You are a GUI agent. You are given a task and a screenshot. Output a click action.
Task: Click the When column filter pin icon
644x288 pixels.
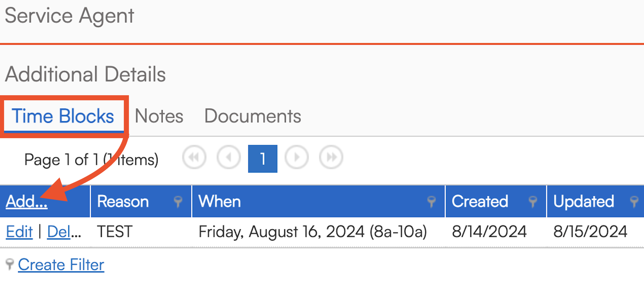[431, 202]
